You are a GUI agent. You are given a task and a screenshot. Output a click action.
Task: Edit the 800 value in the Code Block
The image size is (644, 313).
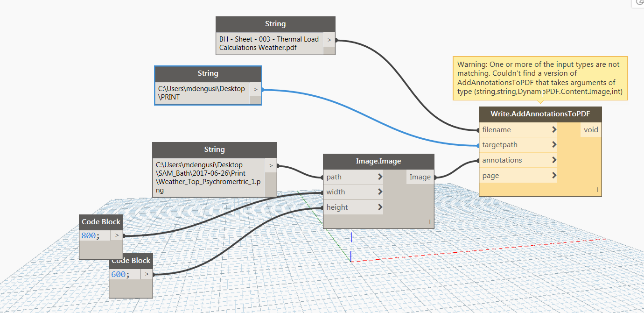click(88, 235)
